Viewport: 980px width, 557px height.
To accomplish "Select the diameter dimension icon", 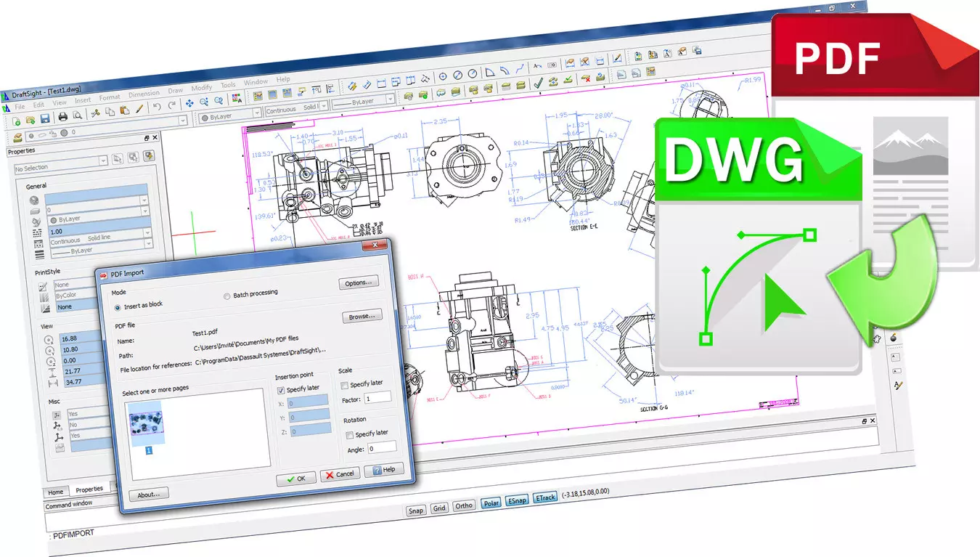I will [x=458, y=76].
